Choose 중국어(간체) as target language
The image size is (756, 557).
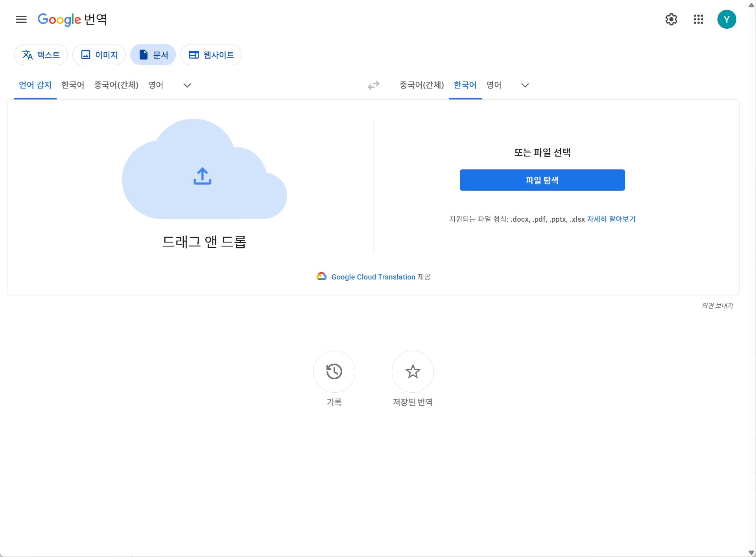[x=422, y=85]
